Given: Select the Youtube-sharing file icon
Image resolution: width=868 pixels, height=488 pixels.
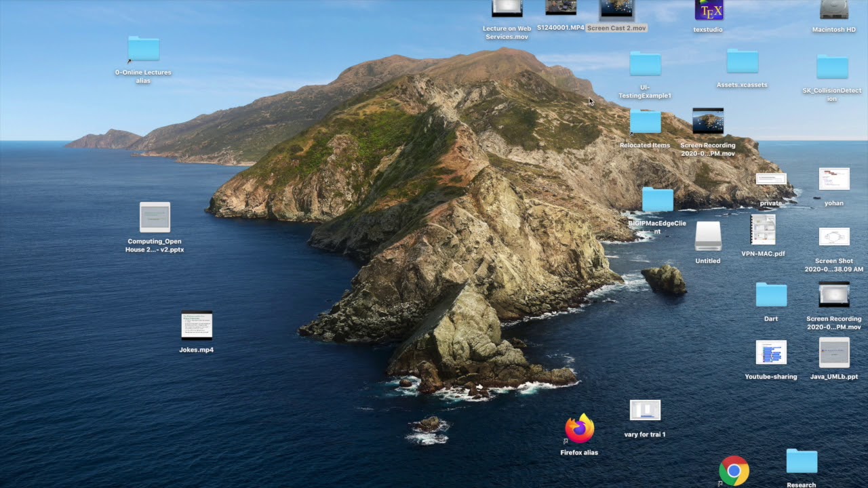Looking at the screenshot, I should pyautogui.click(x=771, y=352).
